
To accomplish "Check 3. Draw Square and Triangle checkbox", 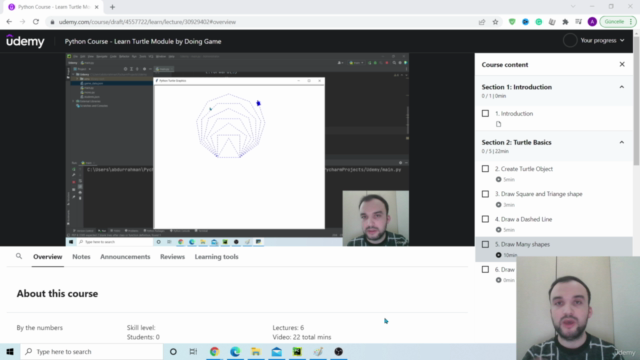I will (x=485, y=194).
